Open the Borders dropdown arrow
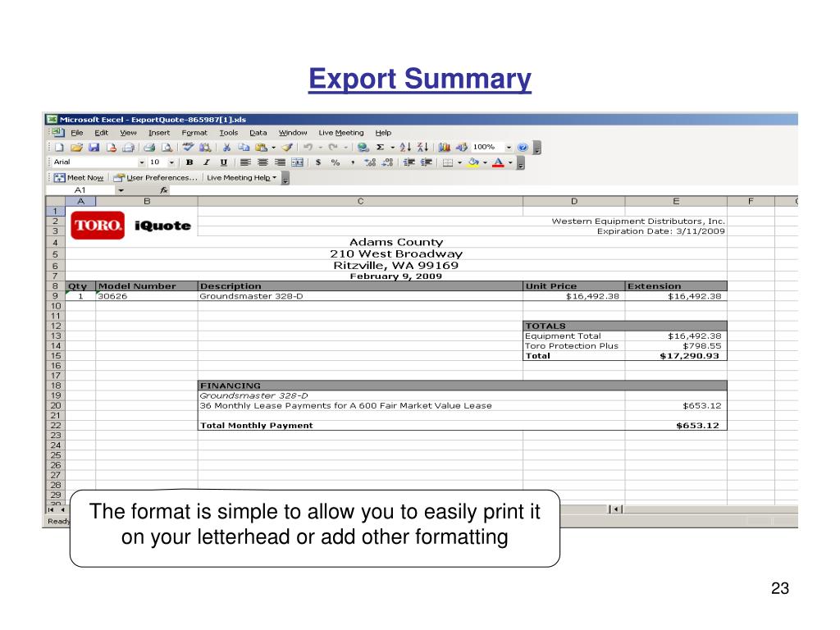This screenshot has height=630, width=840. [459, 162]
